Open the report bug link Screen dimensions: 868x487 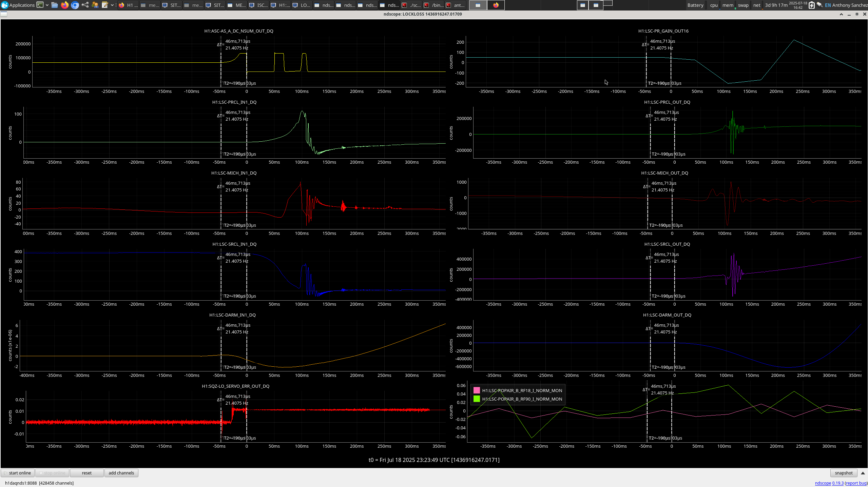point(856,483)
